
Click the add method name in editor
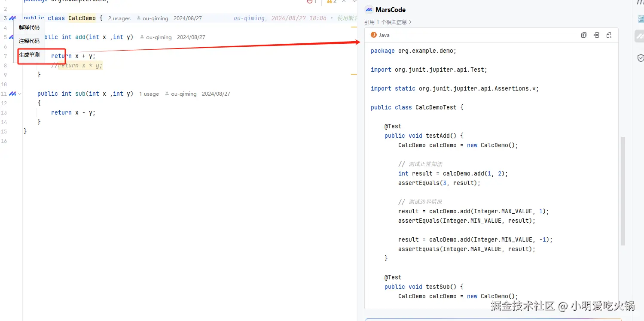(x=80, y=37)
